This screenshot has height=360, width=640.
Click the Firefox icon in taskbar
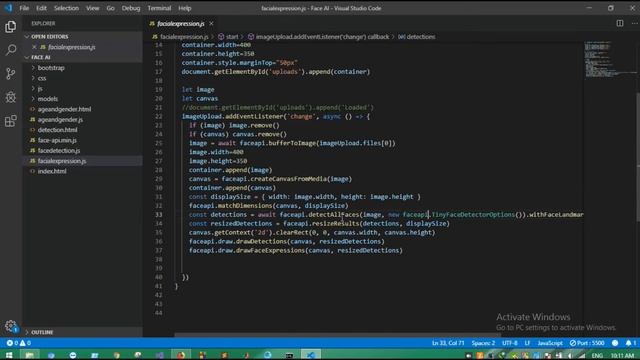click(181, 355)
